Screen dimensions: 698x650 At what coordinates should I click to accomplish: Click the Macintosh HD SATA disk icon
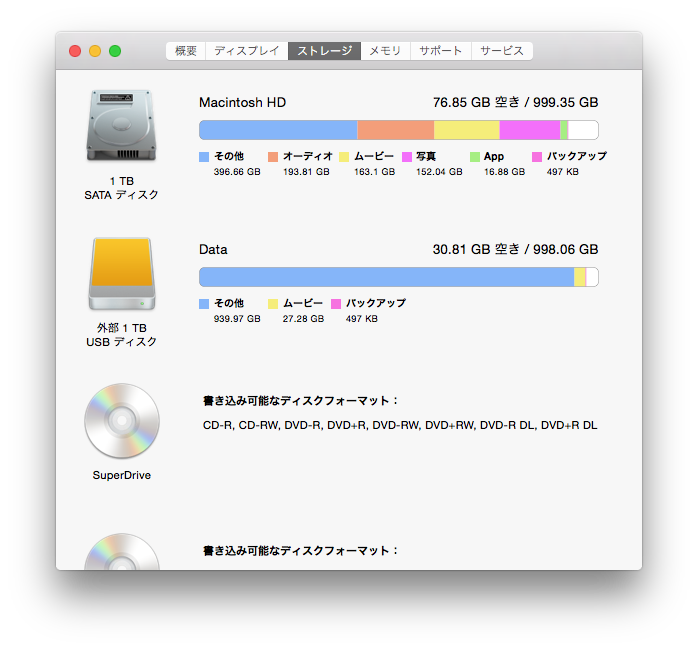click(x=122, y=125)
